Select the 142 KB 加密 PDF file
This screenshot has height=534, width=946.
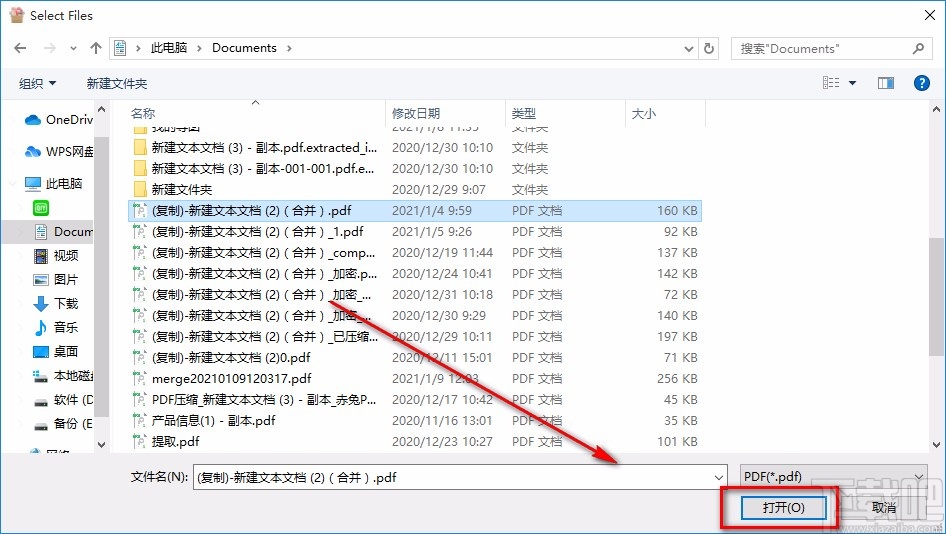click(x=415, y=274)
